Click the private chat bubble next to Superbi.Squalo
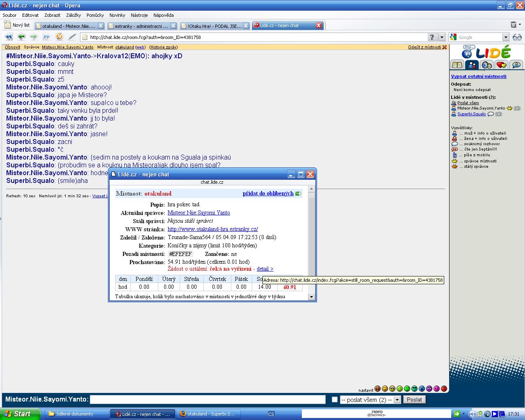 (x=490, y=114)
